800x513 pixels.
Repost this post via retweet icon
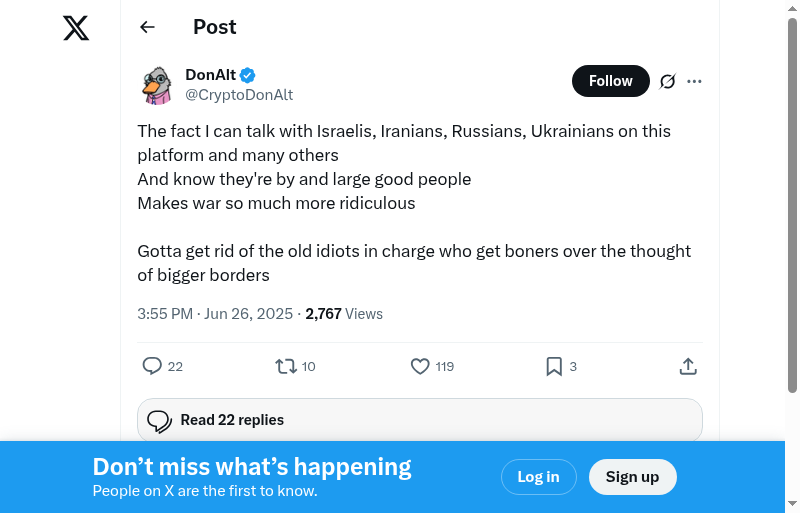pyautogui.click(x=285, y=367)
